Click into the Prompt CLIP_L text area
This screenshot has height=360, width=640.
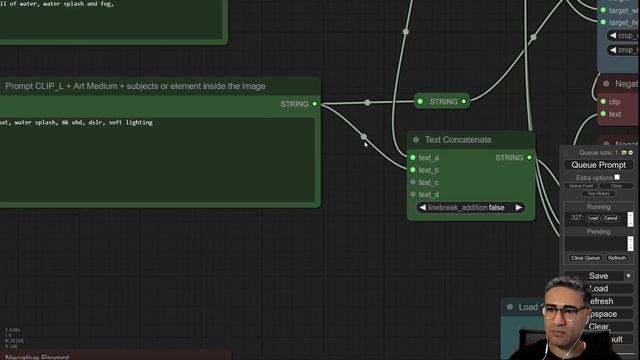point(157,160)
